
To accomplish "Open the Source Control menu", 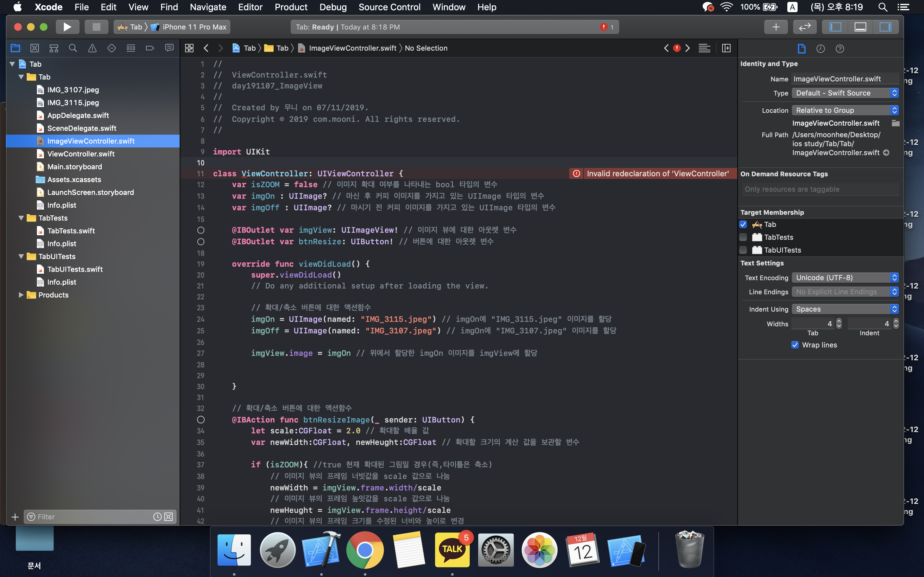I will (x=389, y=7).
